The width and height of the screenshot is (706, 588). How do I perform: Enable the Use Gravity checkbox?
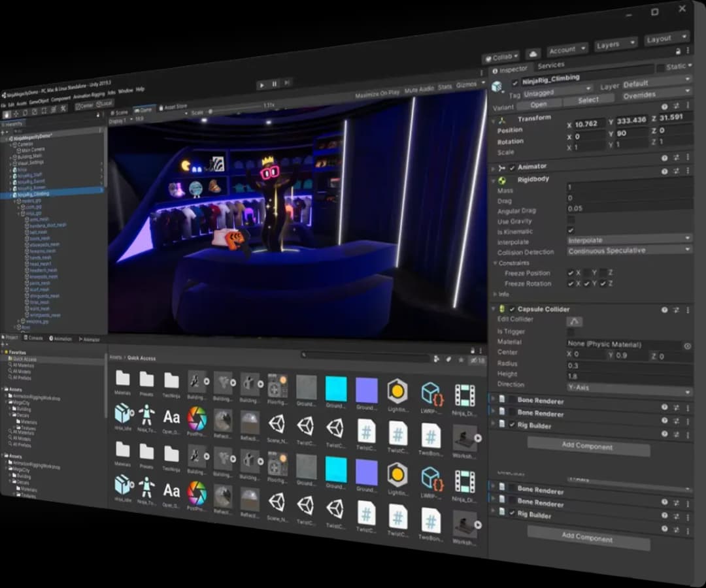pos(571,221)
